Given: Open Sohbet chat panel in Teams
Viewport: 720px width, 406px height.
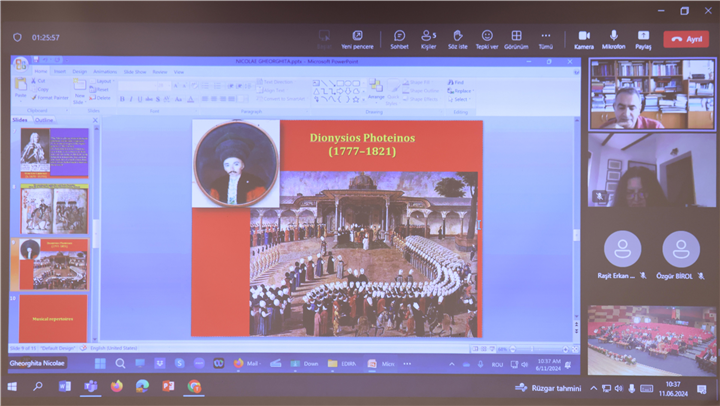Looking at the screenshot, I should coord(399,39).
